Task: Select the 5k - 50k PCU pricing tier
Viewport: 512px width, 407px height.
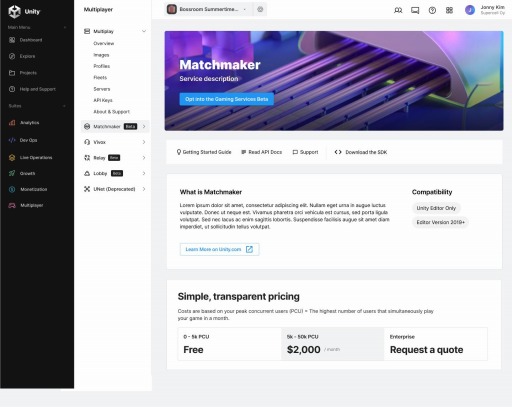Action: 332,344
